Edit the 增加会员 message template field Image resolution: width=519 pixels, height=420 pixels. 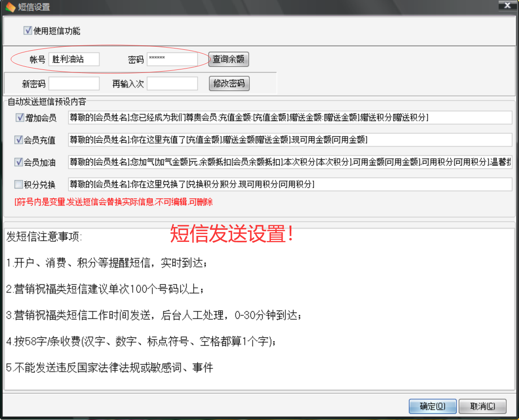[290, 118]
